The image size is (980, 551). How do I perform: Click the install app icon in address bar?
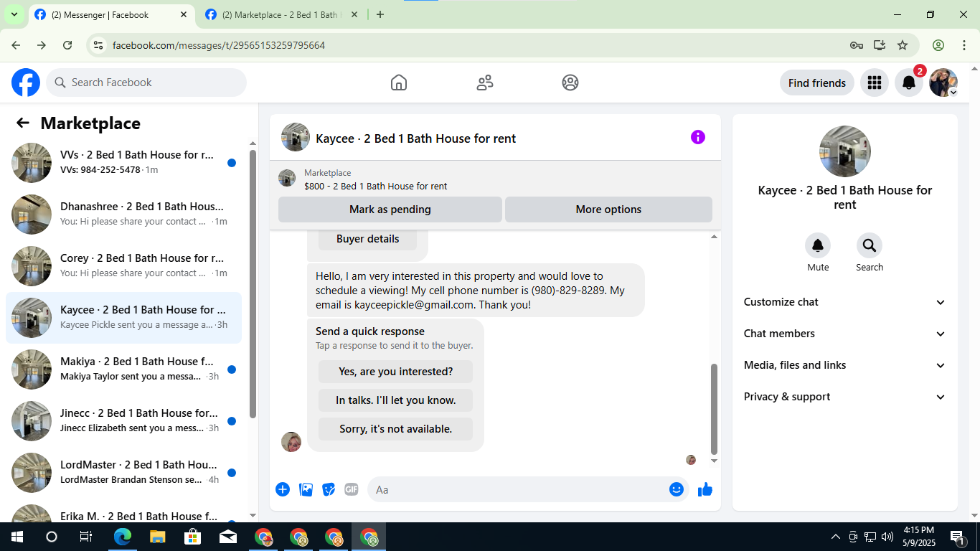880,45
